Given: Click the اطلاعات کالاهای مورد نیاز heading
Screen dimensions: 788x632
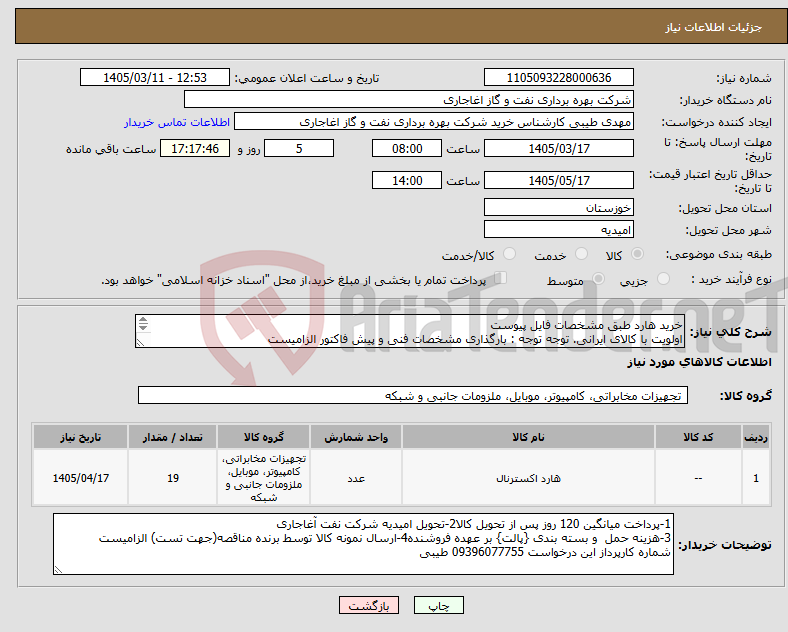Looking at the screenshot, I should tap(699, 362).
